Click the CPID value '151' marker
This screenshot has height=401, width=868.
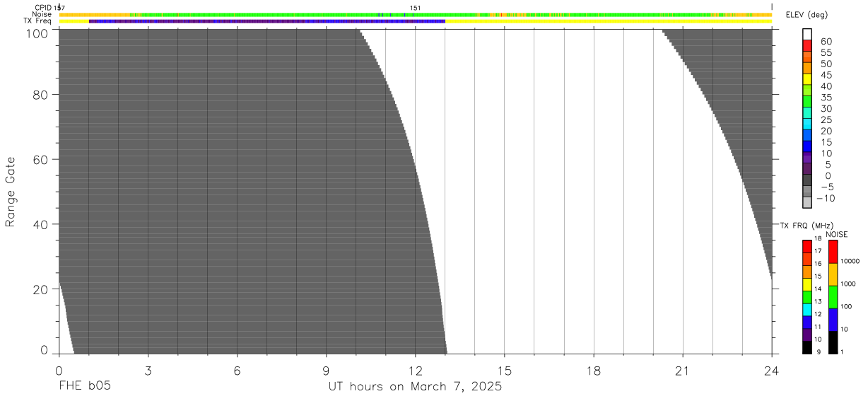[x=416, y=8]
